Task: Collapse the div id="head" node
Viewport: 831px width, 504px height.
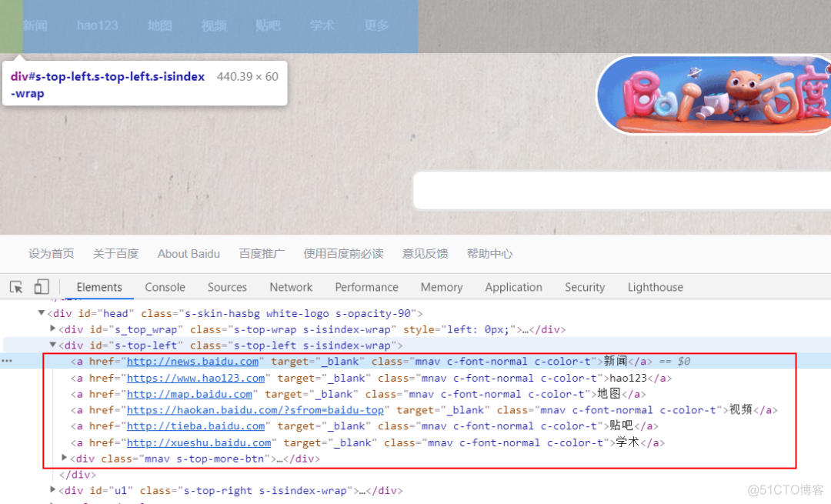Action: click(42, 313)
